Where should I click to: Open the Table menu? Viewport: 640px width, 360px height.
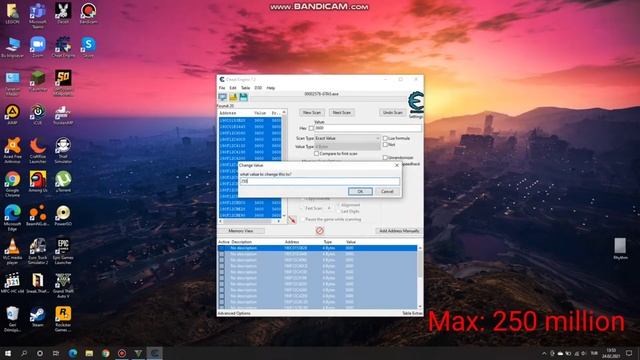click(245, 88)
